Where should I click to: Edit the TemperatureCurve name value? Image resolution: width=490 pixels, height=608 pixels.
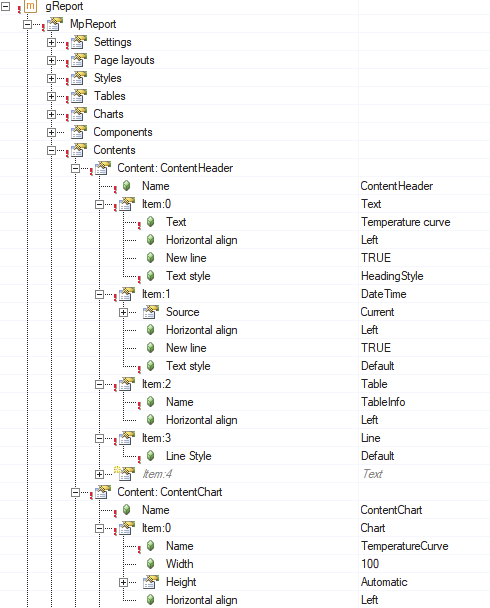404,546
